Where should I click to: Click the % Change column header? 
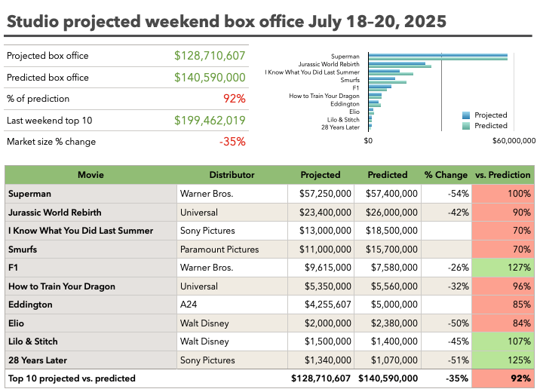click(446, 175)
